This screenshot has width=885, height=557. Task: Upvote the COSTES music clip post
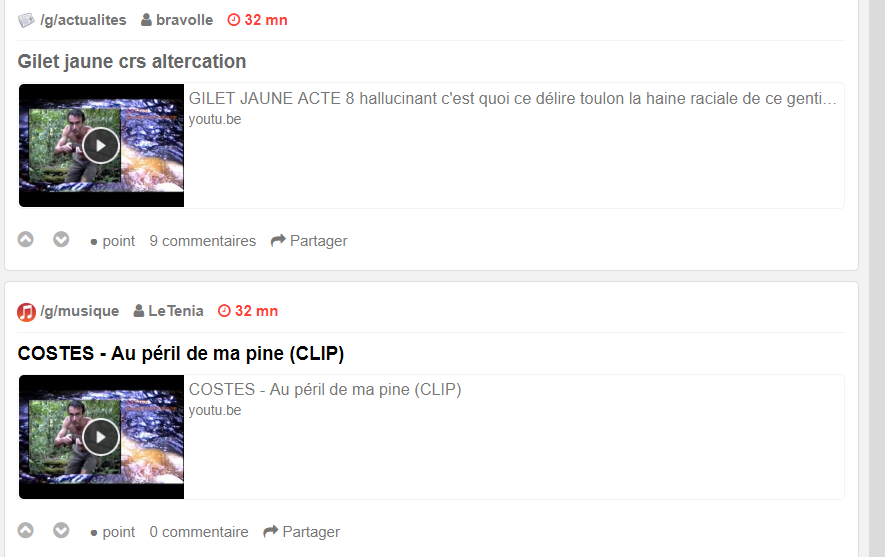coord(25,530)
